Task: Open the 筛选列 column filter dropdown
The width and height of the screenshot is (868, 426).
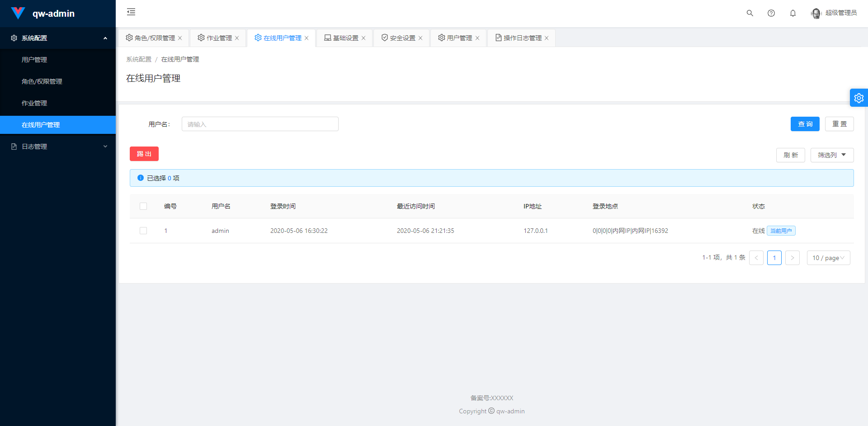Action: 832,155
